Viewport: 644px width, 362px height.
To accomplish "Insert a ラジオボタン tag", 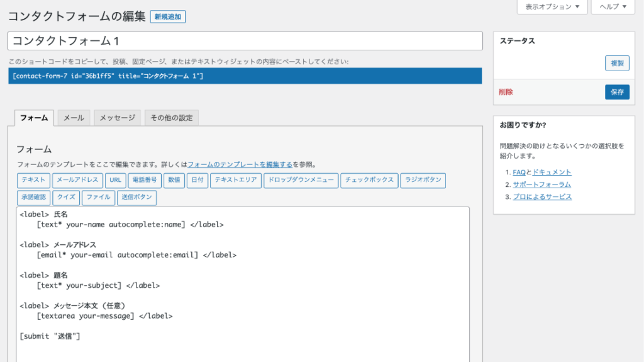I will 423,180.
